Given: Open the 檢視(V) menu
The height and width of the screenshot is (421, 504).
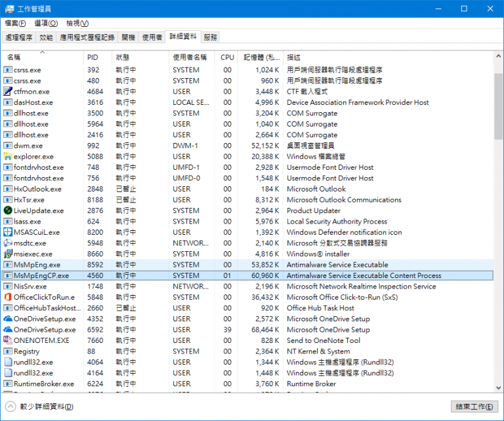Looking at the screenshot, I should pos(77,23).
